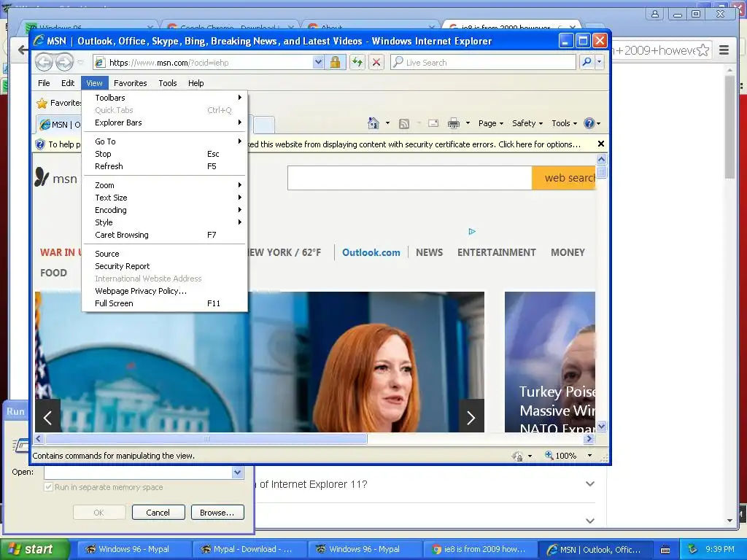Screen dimensions: 747x560
Task: Open the ENTERTAINMENT navigation link
Action: [496, 252]
